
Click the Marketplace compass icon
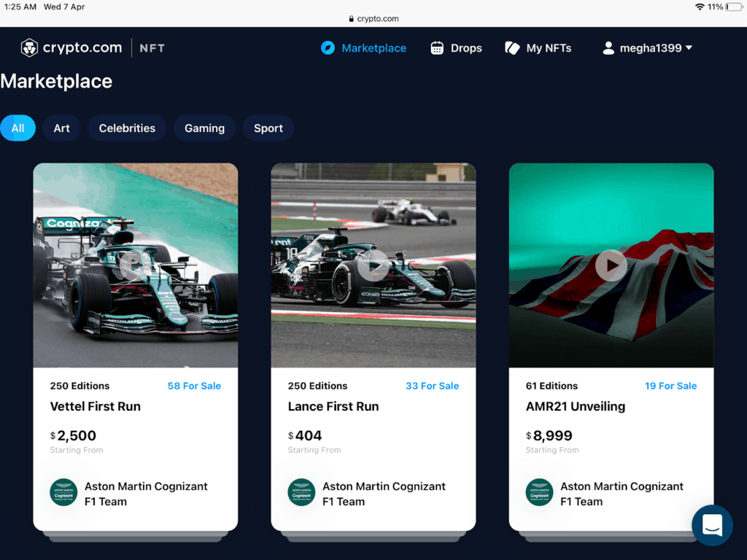(328, 47)
